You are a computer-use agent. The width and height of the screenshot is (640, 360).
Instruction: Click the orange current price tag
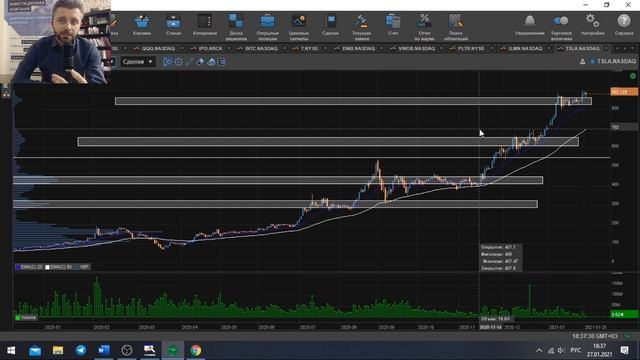click(x=624, y=92)
